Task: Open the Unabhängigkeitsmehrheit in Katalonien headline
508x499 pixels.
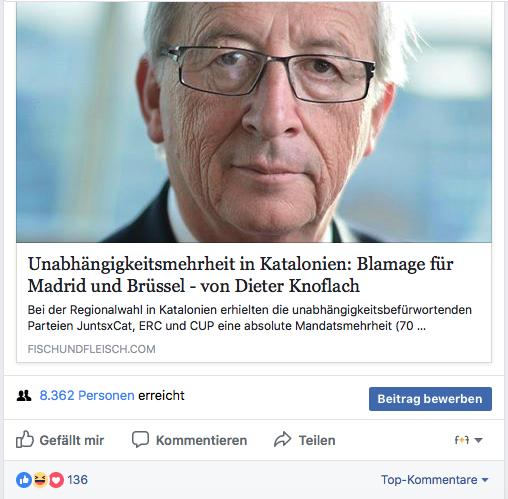Action: (240, 275)
